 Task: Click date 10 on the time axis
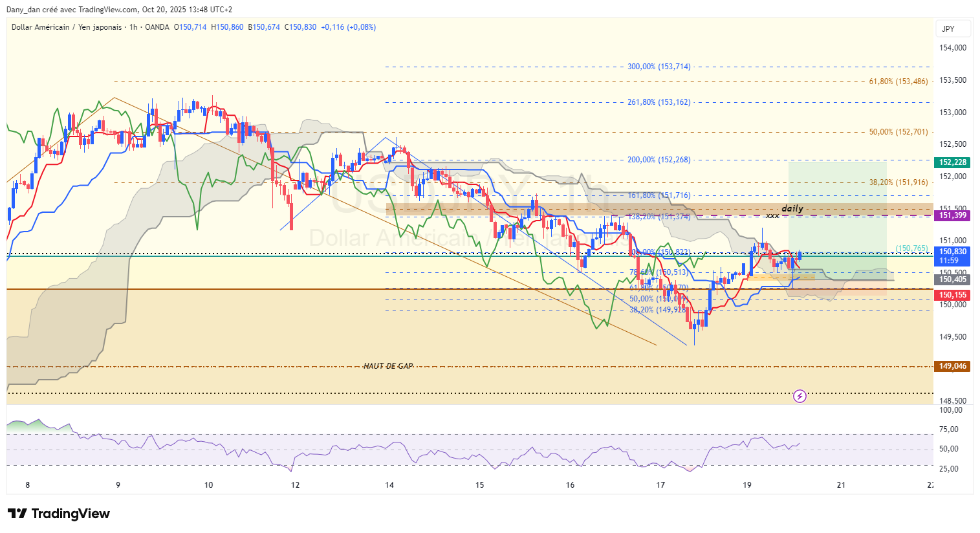208,485
